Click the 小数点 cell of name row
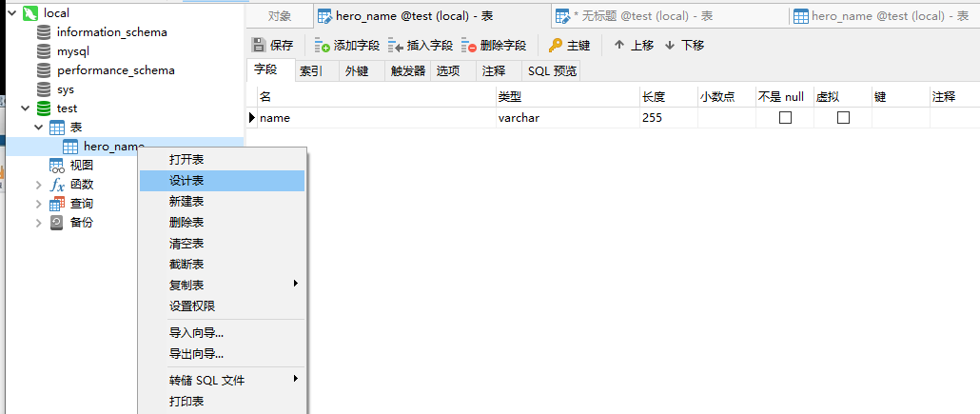 pos(727,118)
